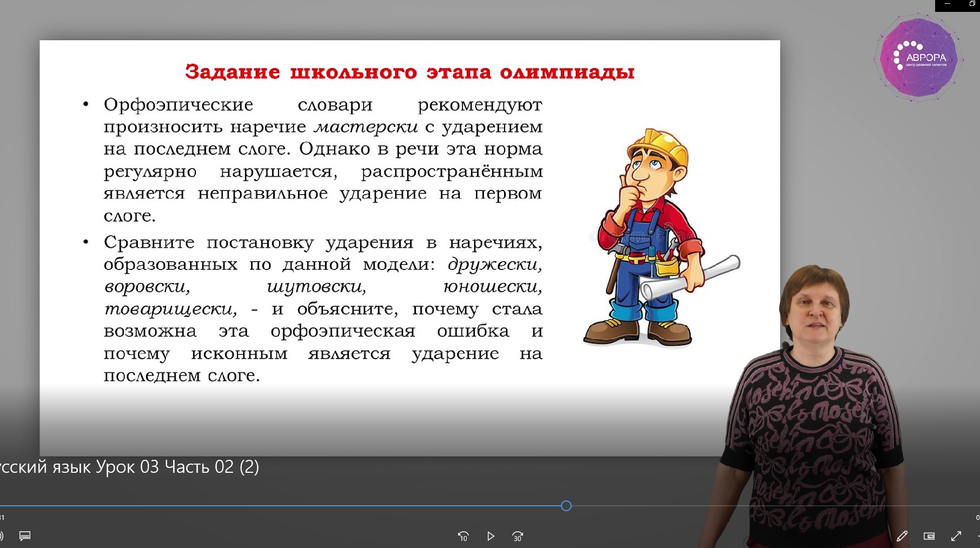Grab the seek bar circular handle

[x=566, y=506]
